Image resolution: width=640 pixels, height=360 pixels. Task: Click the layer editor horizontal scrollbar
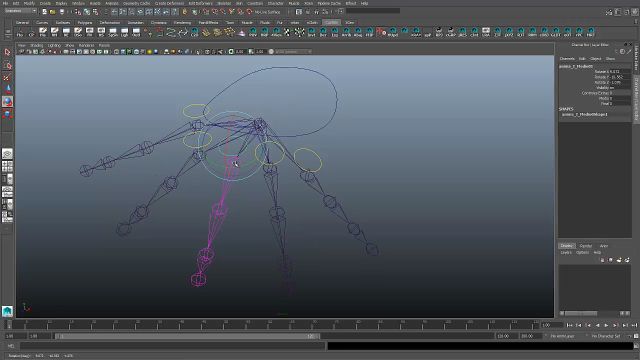(x=581, y=313)
